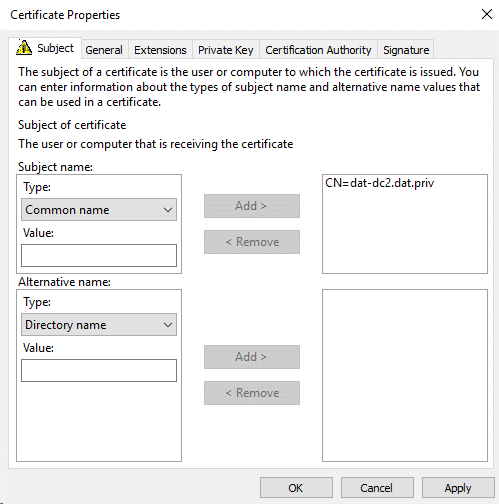Switch to the General tab
The height and width of the screenshot is (504, 499).
tap(104, 50)
